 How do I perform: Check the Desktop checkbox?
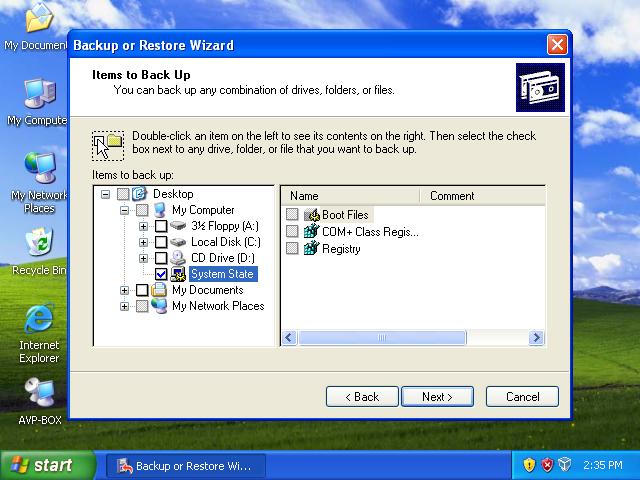coord(123,194)
